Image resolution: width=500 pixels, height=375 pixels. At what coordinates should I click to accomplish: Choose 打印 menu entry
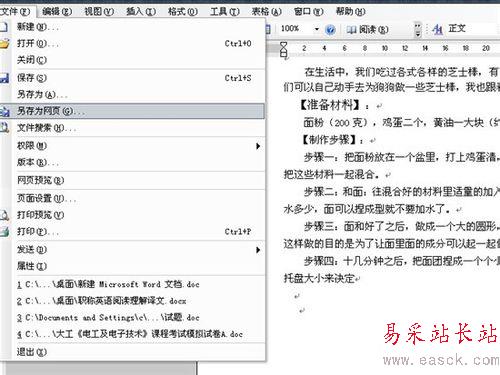pyautogui.click(x=133, y=231)
